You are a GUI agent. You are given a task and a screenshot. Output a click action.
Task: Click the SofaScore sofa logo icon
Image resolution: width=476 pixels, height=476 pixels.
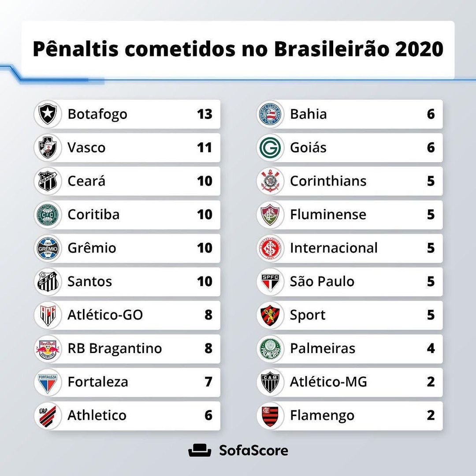click(x=200, y=450)
